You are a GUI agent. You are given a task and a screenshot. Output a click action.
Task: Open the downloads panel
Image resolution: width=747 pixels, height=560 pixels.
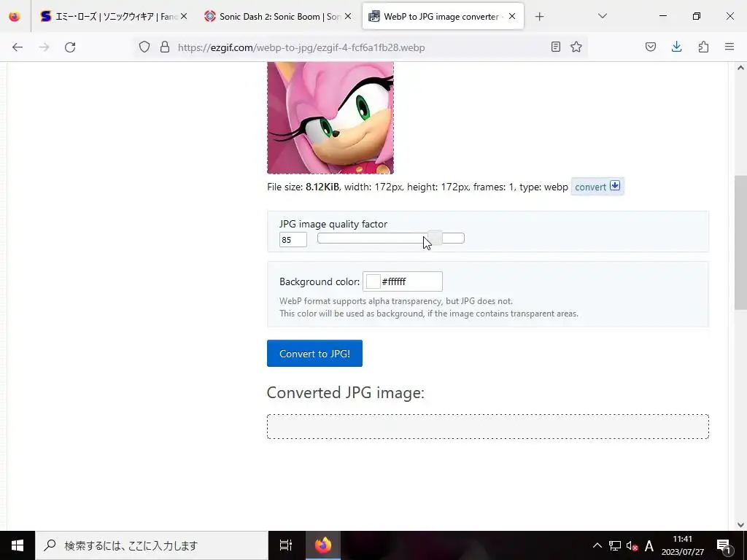click(676, 47)
